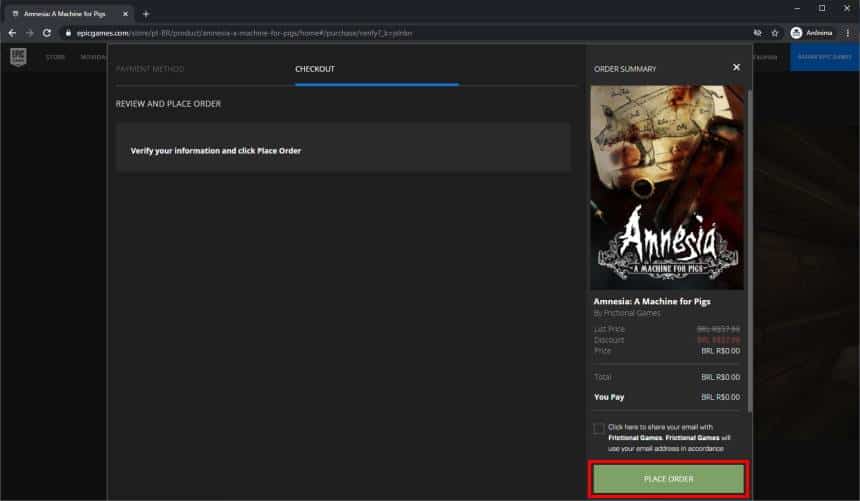View site security lock info
This screenshot has width=860, height=501.
68,33
